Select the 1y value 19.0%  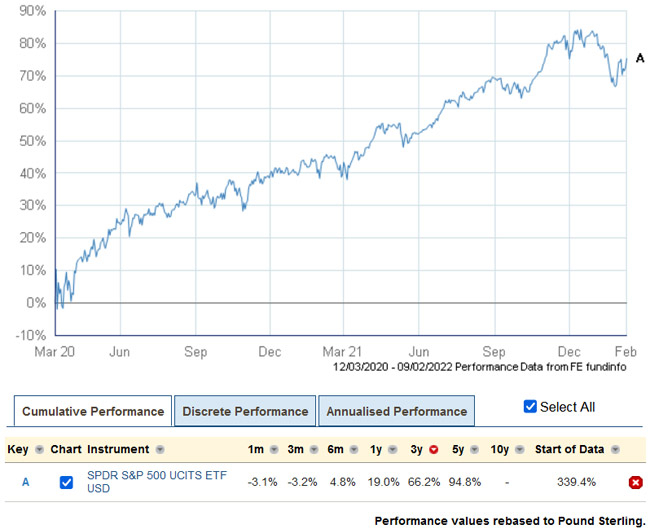coord(383,482)
